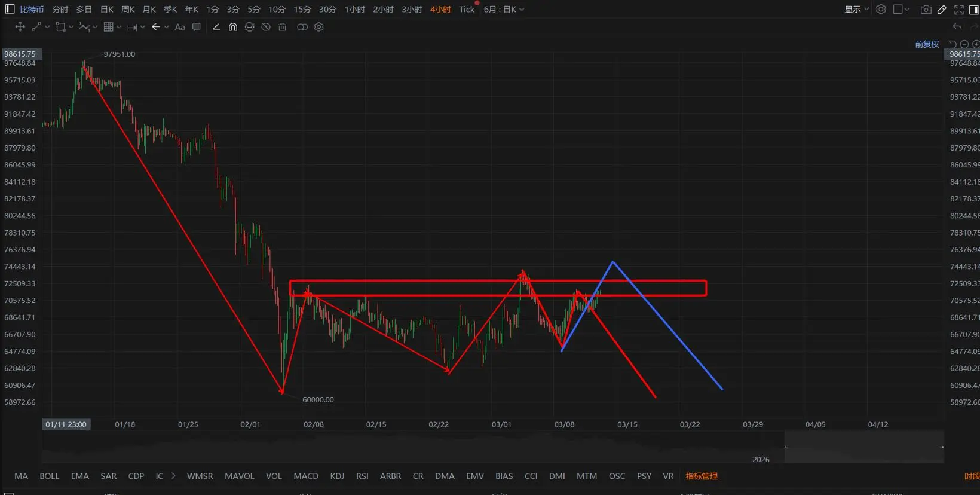Undo last drawing with back arrow
Screen dimensions: 980x495
tap(957, 27)
